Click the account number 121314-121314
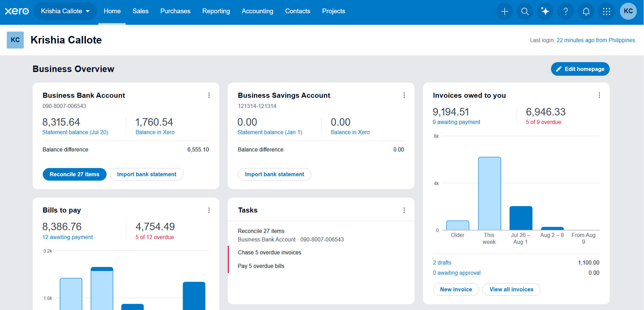 click(x=257, y=106)
